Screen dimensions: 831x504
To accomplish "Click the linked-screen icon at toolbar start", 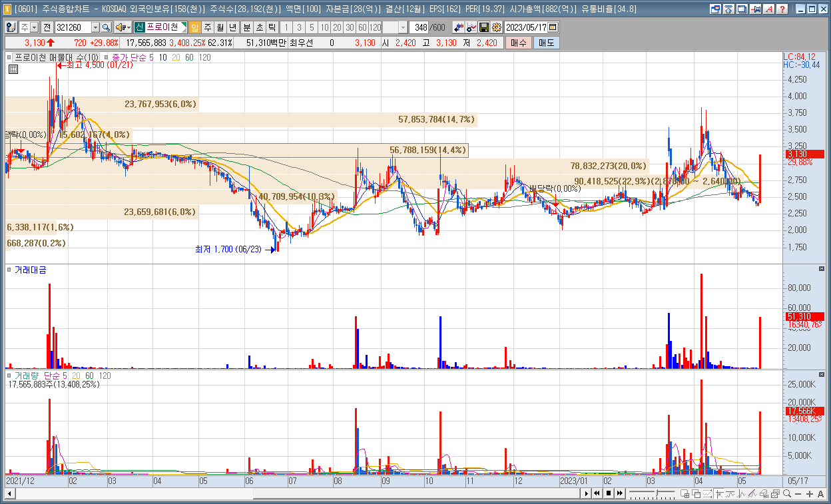I will click(x=11, y=27).
